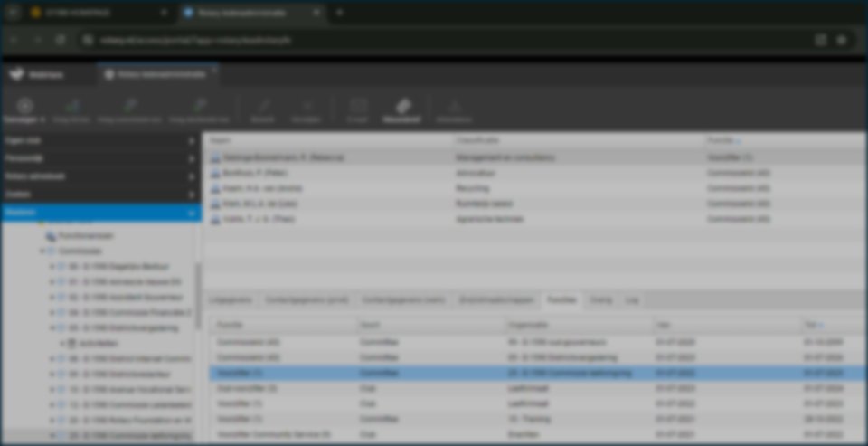Click the sort arrow on upper Functie header
Screen dimensions: 868x446
coord(739,142)
